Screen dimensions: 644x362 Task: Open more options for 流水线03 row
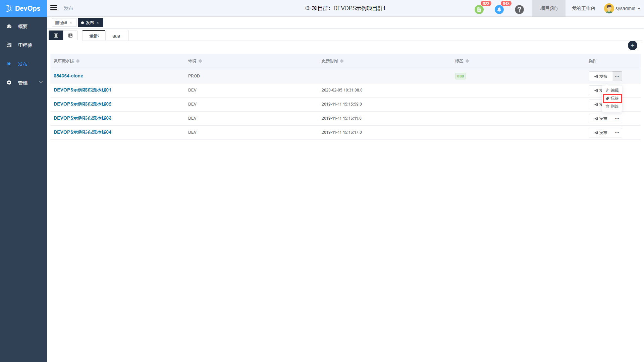coord(617,119)
